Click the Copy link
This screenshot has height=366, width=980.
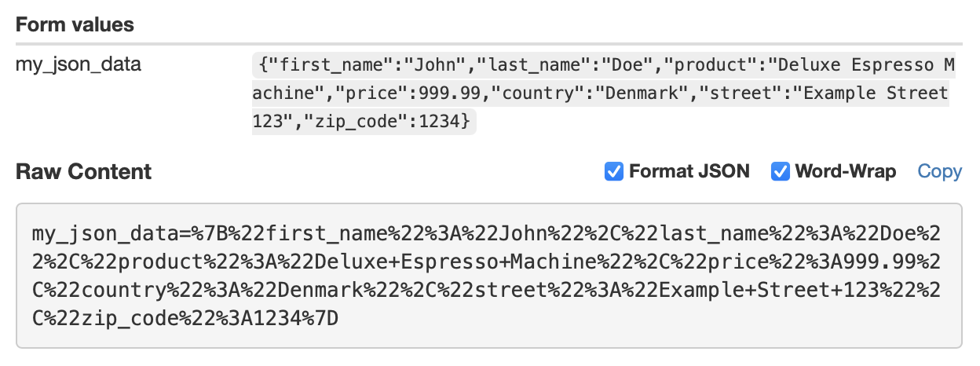tap(939, 171)
